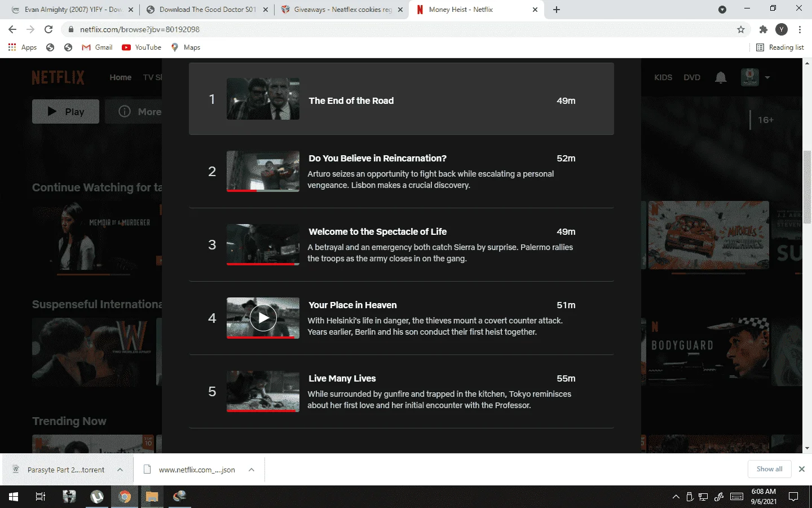The width and height of the screenshot is (812, 508).
Task: Open Apps bookmark shortcut
Action: point(23,47)
